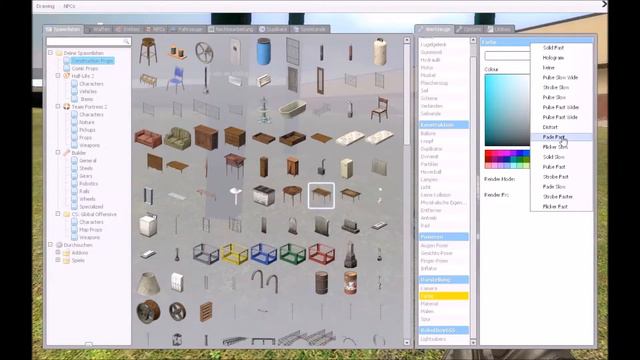
Task: Spawn the round wooden table prop
Action: [292, 195]
